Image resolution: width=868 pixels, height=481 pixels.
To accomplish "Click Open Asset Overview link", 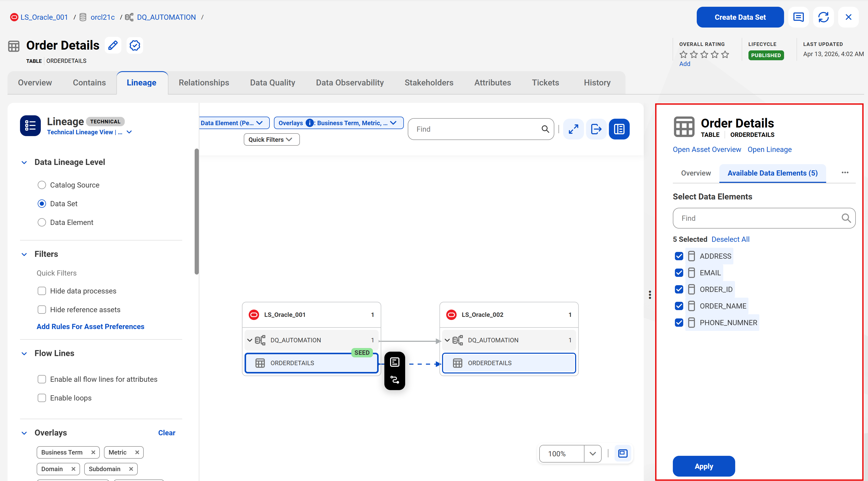I will point(707,149).
